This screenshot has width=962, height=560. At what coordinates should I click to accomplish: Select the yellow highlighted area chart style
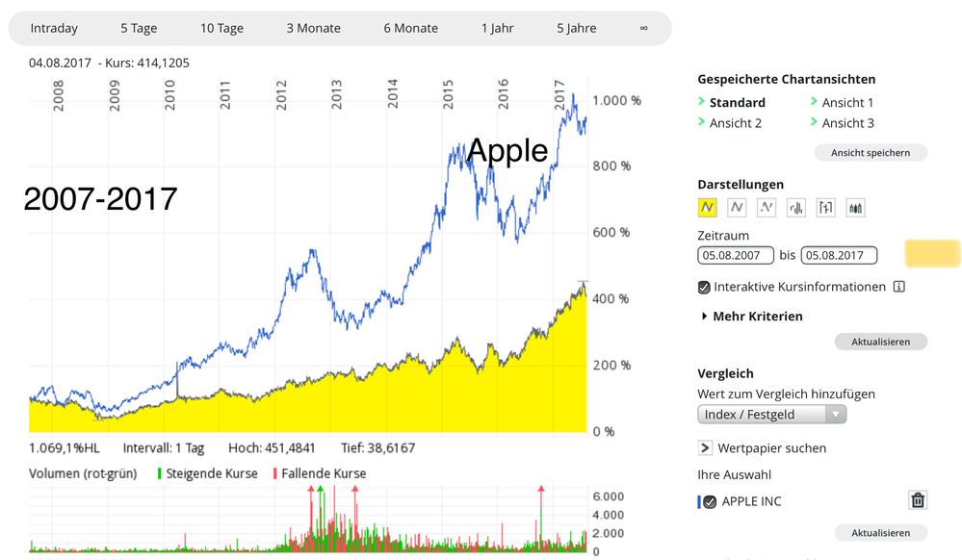tap(708, 207)
